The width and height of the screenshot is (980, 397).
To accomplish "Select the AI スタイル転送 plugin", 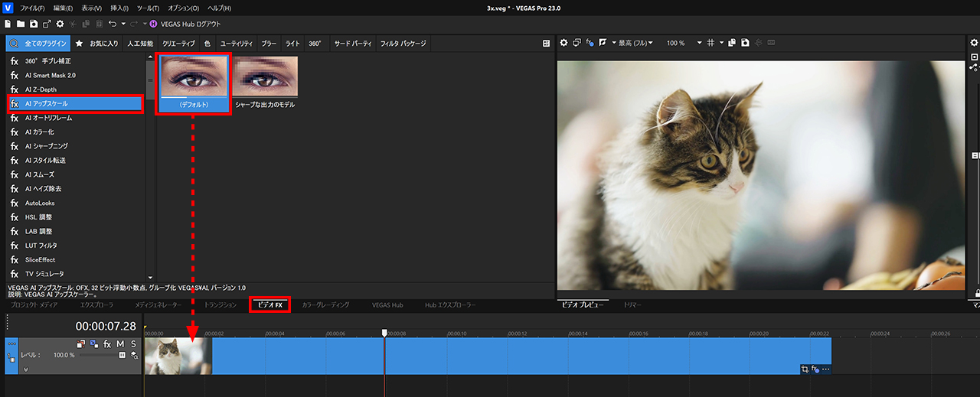I will coord(75,161).
